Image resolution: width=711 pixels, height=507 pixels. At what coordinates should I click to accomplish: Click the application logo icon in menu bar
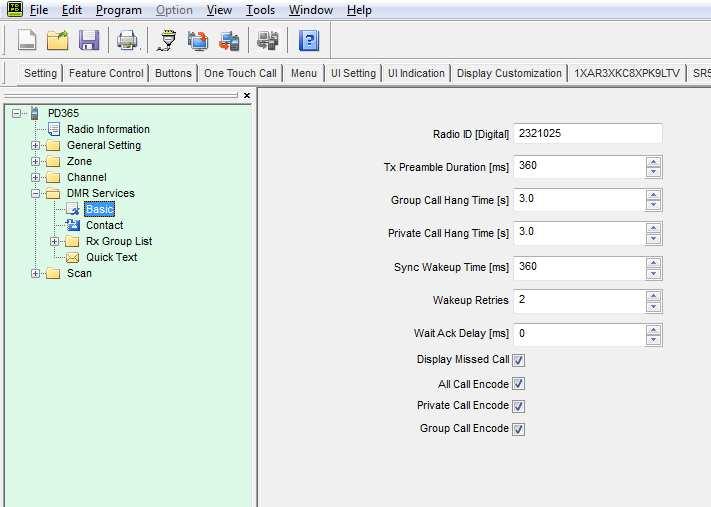pos(15,9)
